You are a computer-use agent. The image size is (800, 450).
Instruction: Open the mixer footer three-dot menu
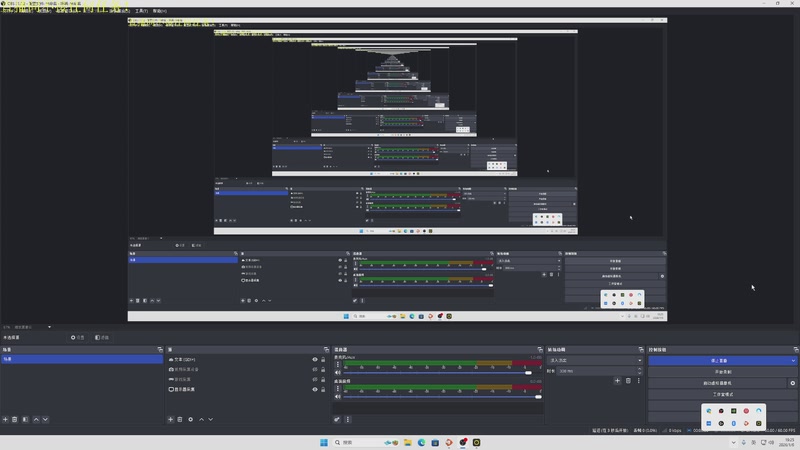347,419
